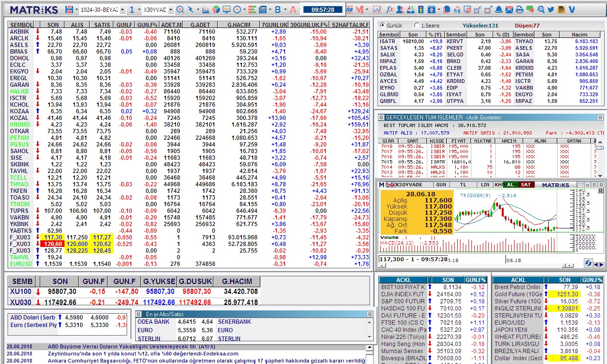Expand the arrow next to lightning icon
The height and width of the screenshot is (364, 607).
point(198,9)
